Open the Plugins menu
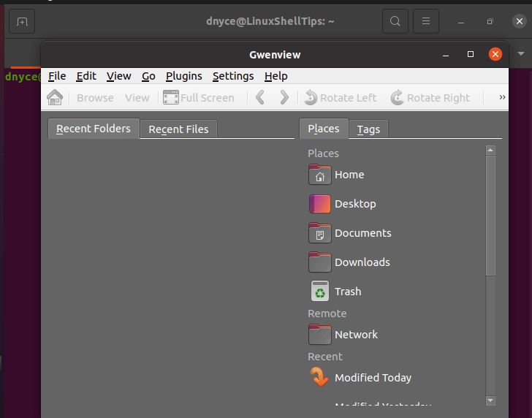Screen dimensions: 532x418 click(184, 76)
